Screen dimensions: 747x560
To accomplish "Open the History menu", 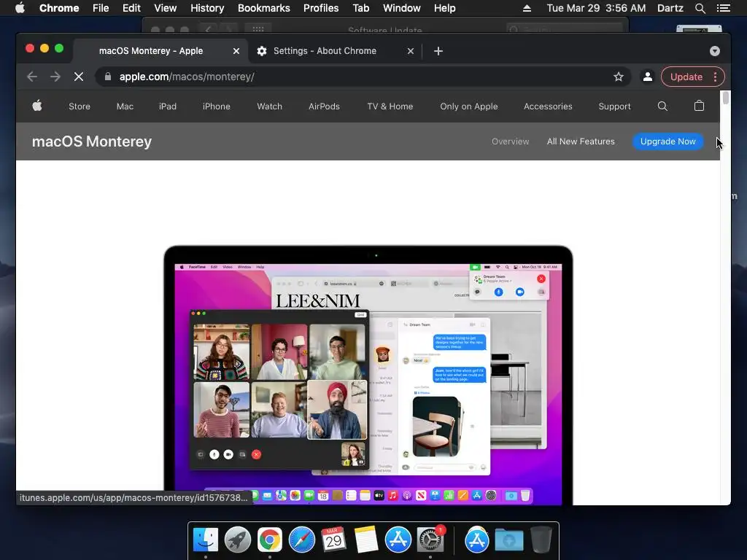I will pos(207,8).
